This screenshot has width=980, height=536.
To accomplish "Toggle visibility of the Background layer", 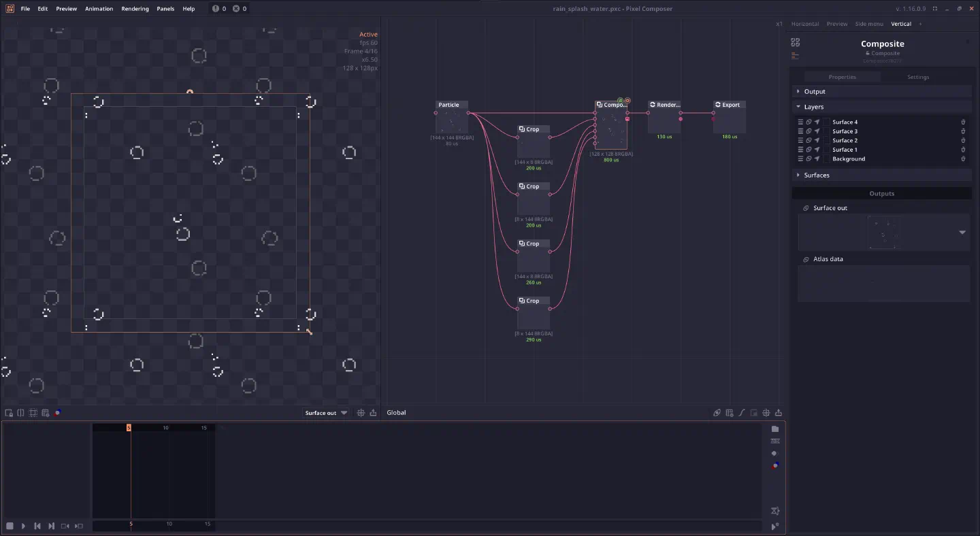I will coord(809,158).
